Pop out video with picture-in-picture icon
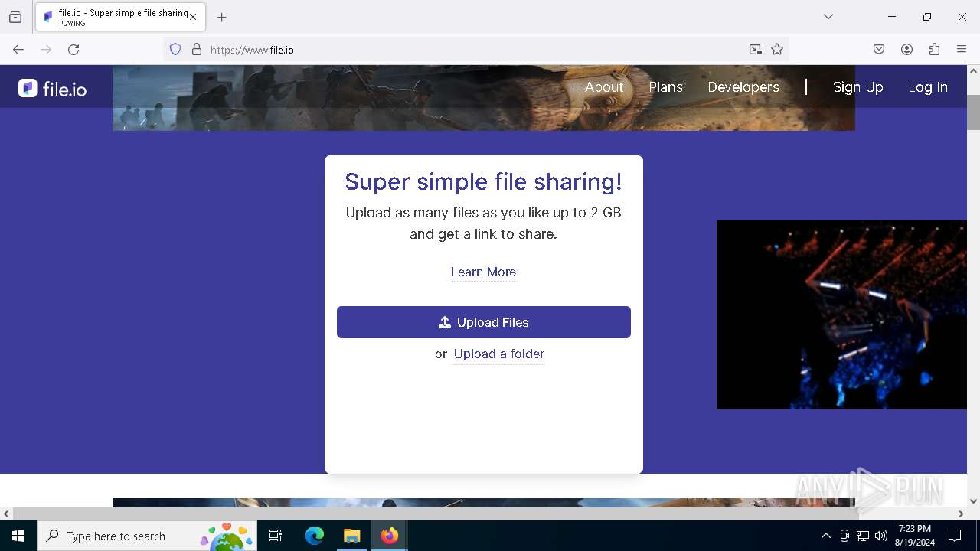980x551 pixels. 756,50
